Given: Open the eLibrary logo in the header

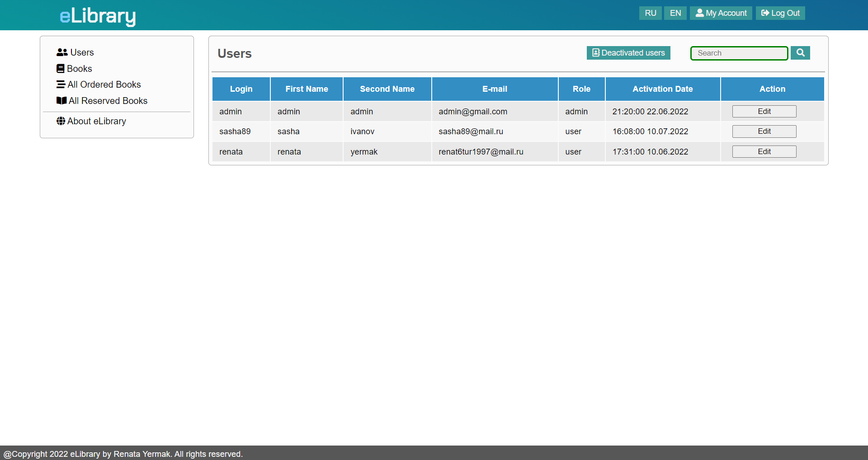Looking at the screenshot, I should 97,16.
